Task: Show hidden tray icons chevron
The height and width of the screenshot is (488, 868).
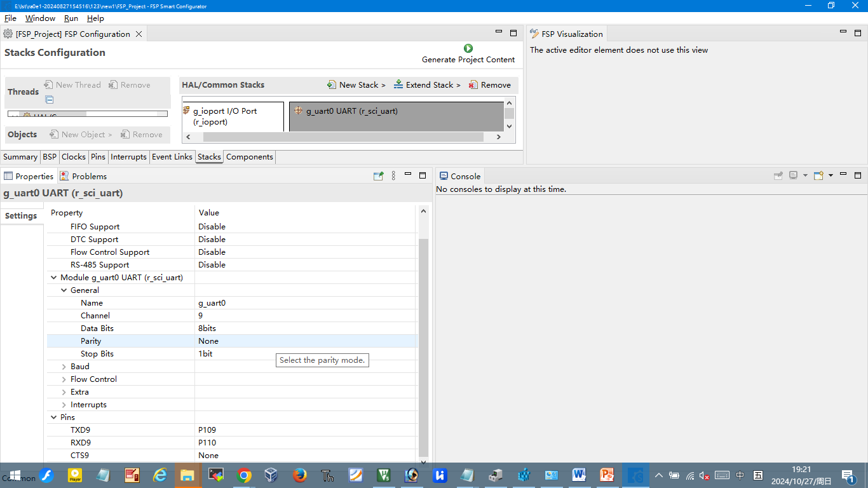Action: pos(659,475)
